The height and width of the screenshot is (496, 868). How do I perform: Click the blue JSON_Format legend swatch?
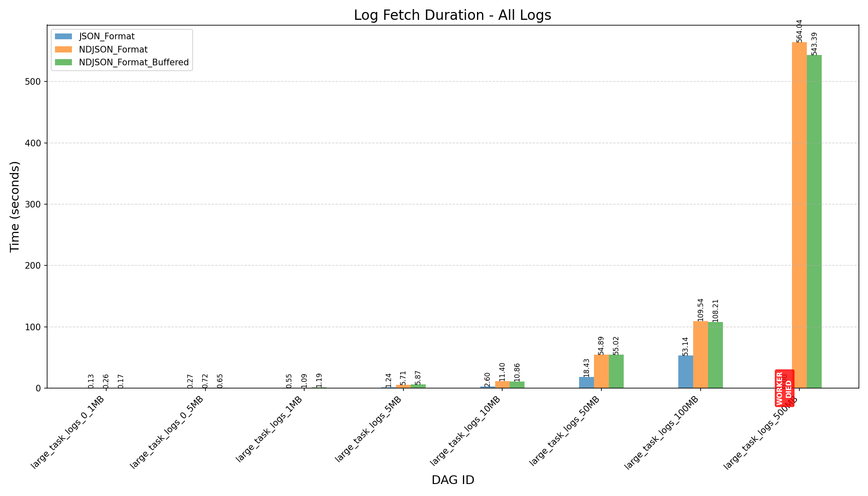pos(63,36)
